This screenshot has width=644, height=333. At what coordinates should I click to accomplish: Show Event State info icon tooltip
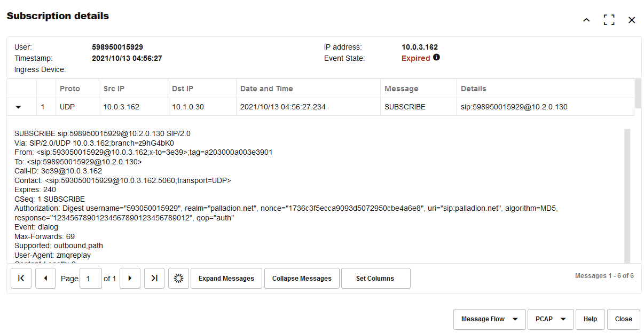click(x=436, y=58)
